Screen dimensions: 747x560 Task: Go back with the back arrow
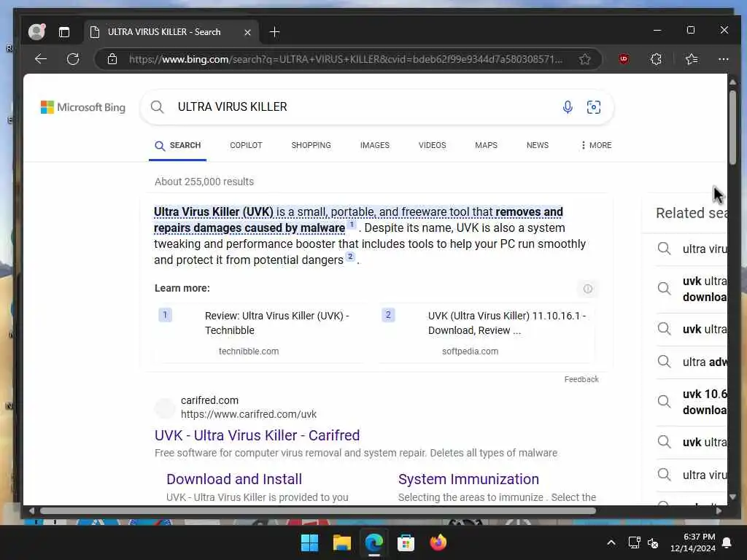pyautogui.click(x=41, y=59)
